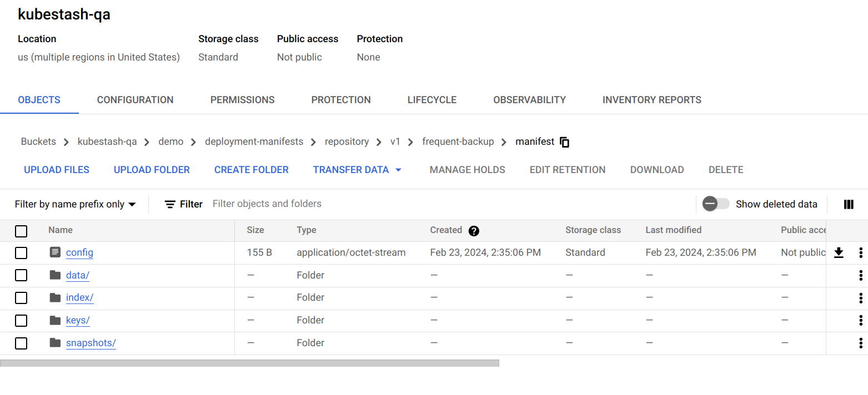The image size is (868, 395).
Task: Click the Size column header
Action: click(x=255, y=230)
